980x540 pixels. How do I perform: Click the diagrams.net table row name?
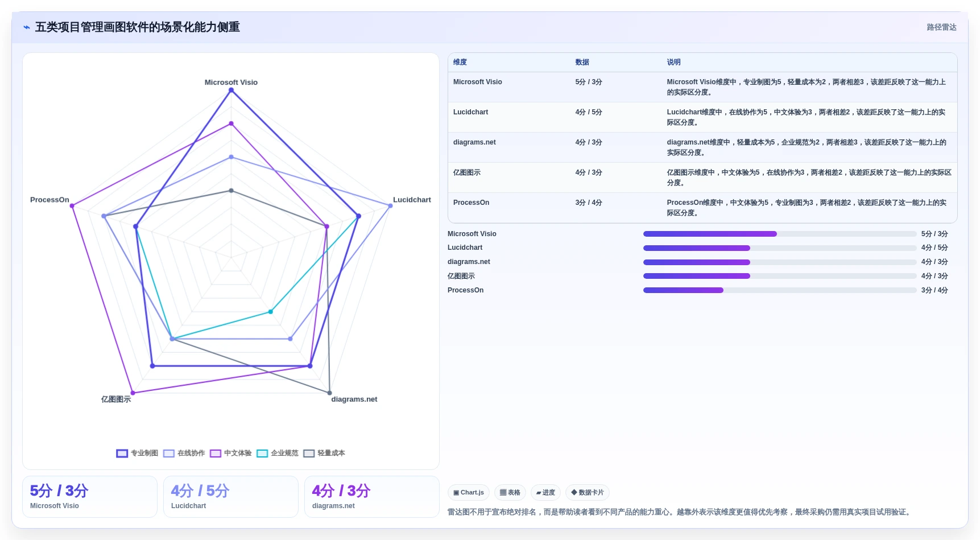474,142
